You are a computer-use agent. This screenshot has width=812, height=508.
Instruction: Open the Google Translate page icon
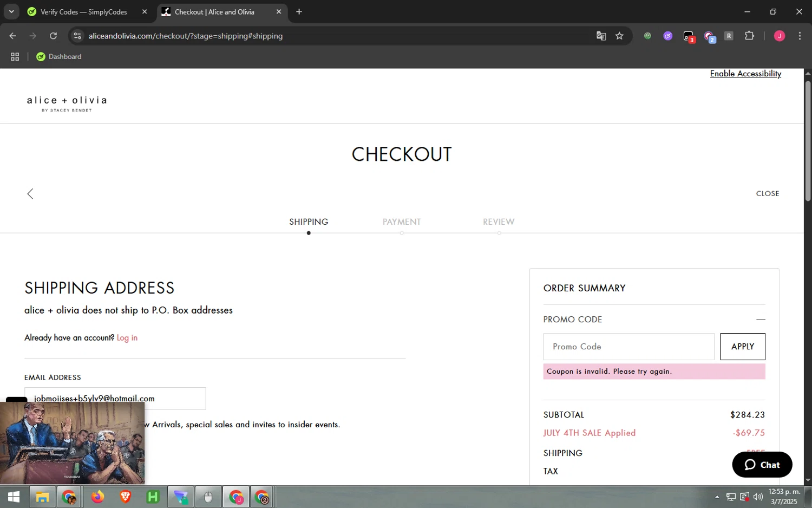(x=601, y=36)
